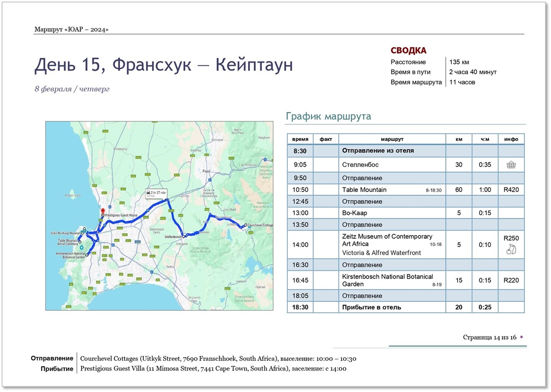The image size is (551, 392).
Task: Click Прибытие в отель cell
Action: tap(392, 307)
